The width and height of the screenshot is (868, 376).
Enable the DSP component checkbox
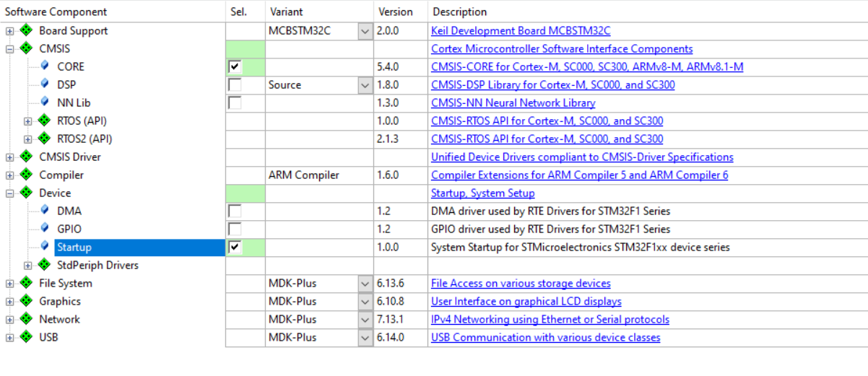point(235,84)
